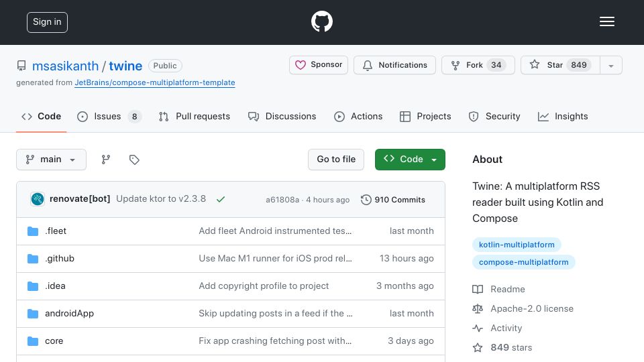This screenshot has height=362, width=644.
Task: Switch to the Insights tab
Action: pos(563,117)
